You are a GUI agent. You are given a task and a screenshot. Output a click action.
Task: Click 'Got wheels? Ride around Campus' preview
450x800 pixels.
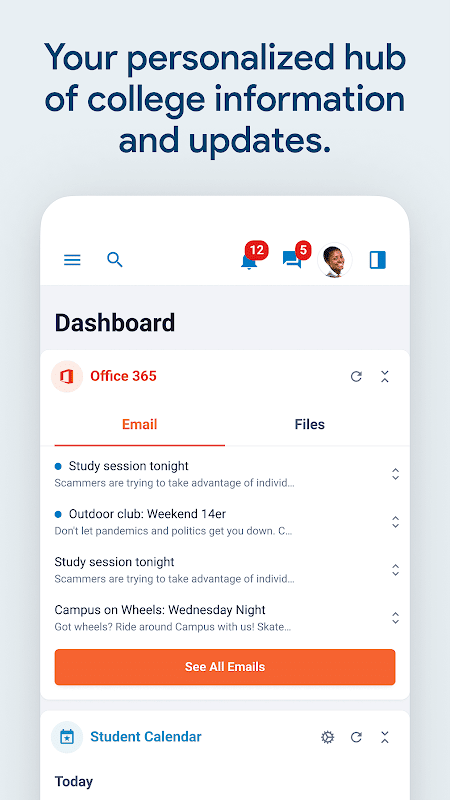[x=173, y=627]
